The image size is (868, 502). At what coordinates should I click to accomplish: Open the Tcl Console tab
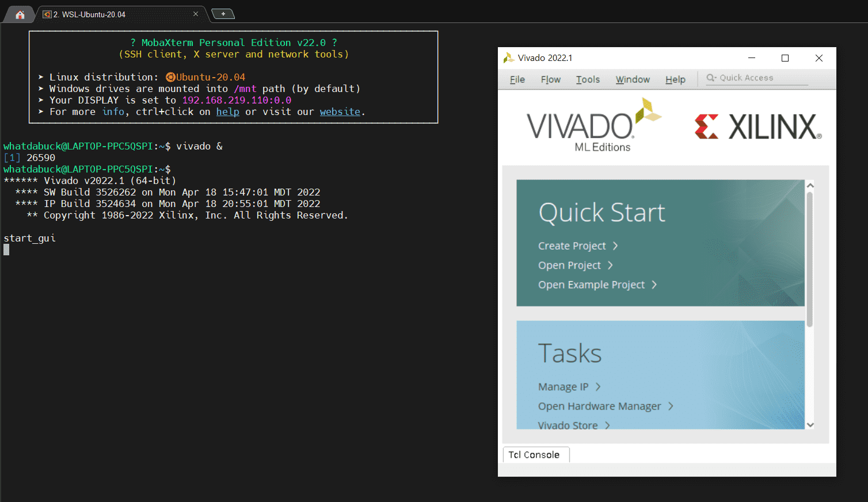(x=536, y=455)
